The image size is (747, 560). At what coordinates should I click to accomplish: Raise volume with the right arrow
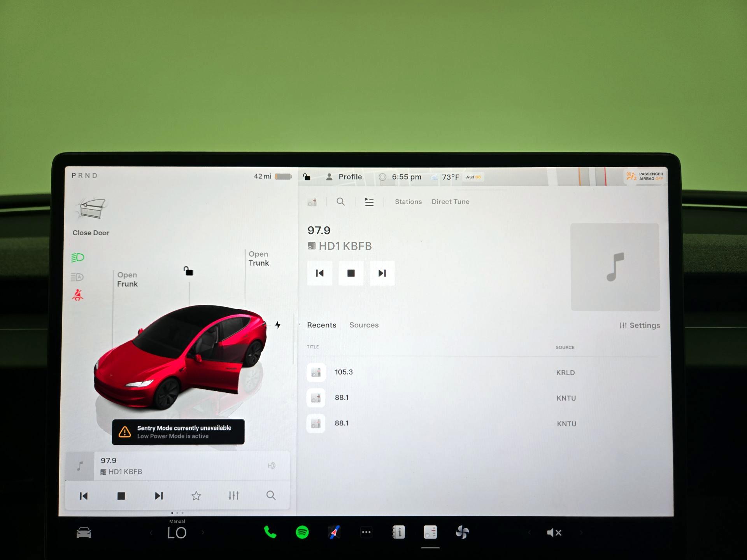(x=581, y=533)
